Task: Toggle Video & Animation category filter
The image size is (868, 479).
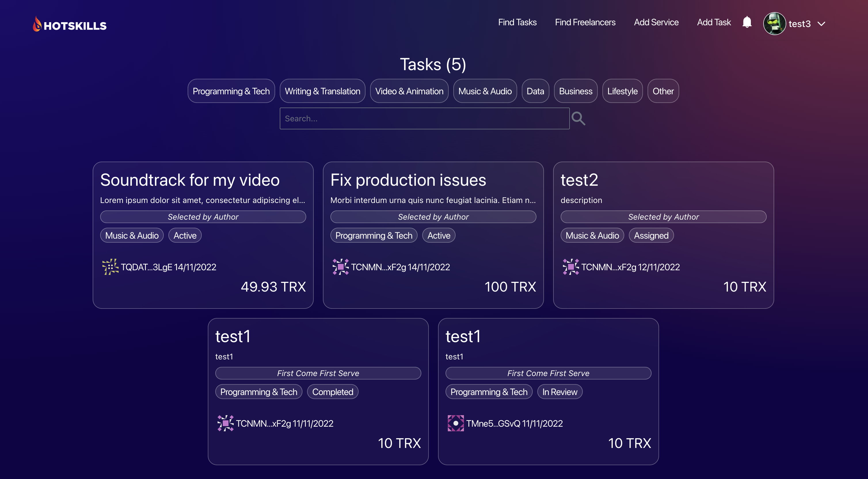Action: 409,91
